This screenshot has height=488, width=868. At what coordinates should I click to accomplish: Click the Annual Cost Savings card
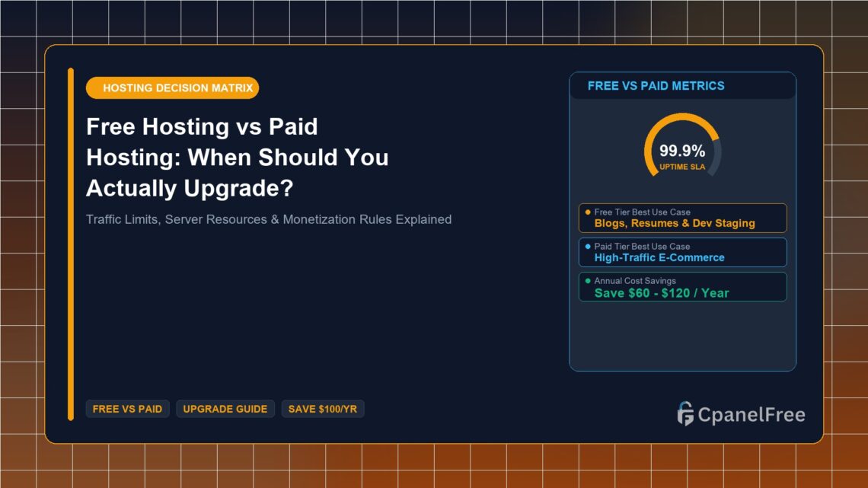tap(682, 286)
